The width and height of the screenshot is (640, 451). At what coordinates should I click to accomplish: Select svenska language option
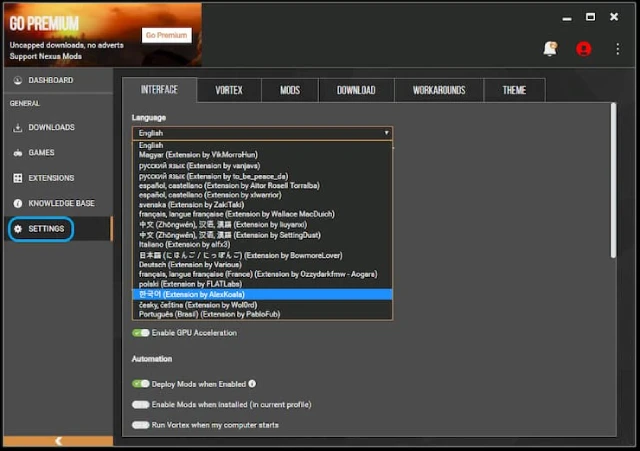262,205
